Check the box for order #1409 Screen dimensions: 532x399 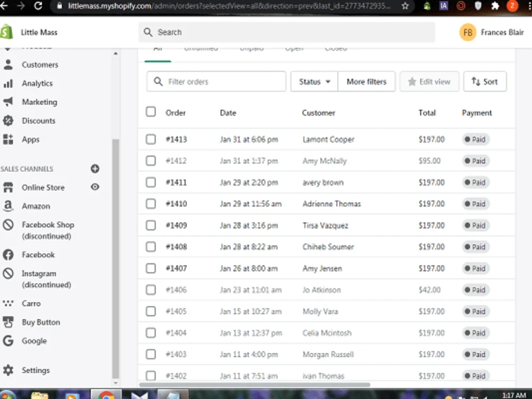[x=151, y=225]
